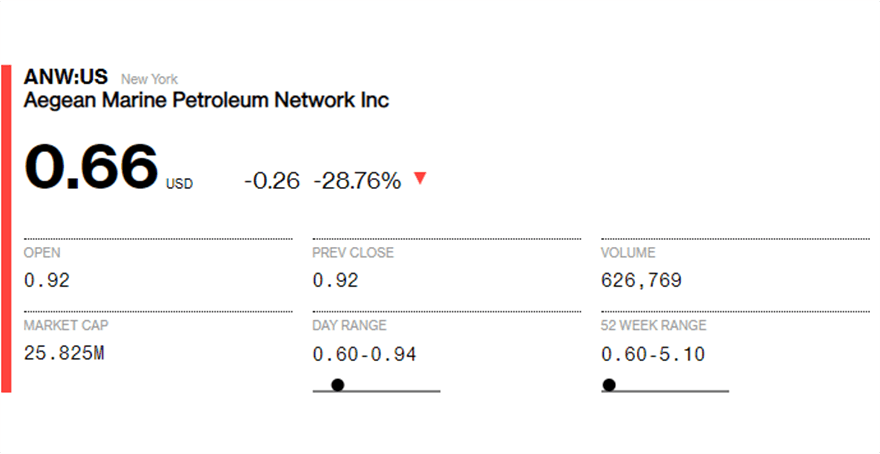
Task: Open the Aegean Marine Petroleum Network Inc name
Action: (x=206, y=101)
